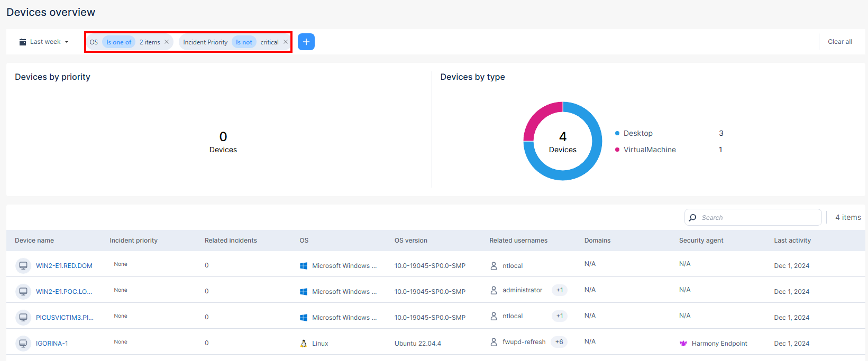Click the calendar icon beside Last week
Screen dimensions: 868x361
click(x=23, y=42)
